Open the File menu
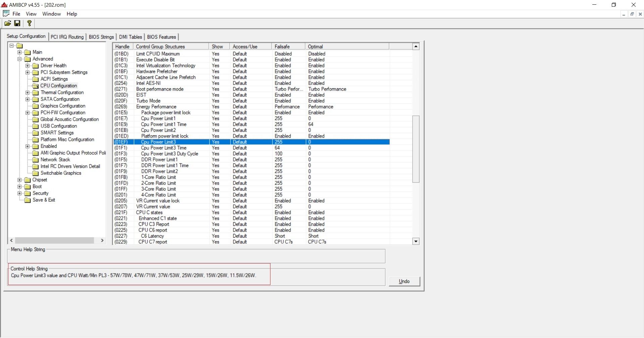This screenshot has height=338, width=644. click(16, 14)
